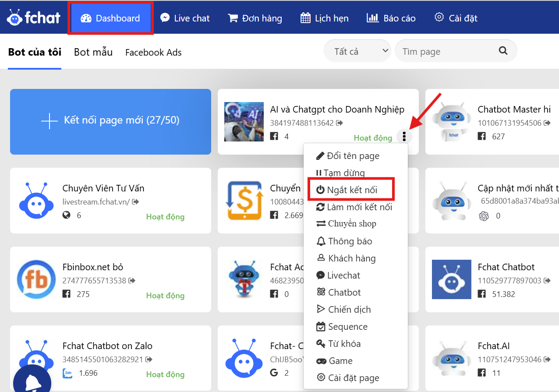Viewport: 559px width, 392px height.
Task: Click external link icon next to 384197488113642
Action: point(339,123)
